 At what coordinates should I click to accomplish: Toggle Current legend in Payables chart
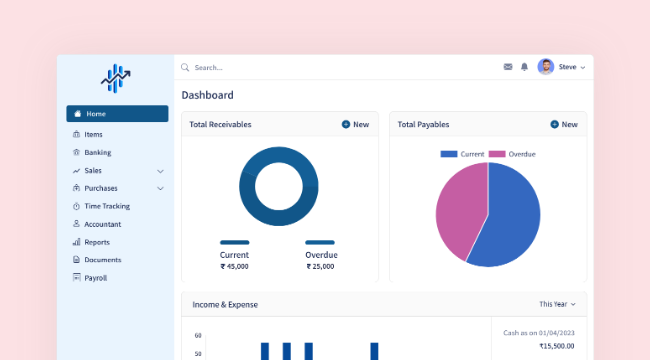462,154
